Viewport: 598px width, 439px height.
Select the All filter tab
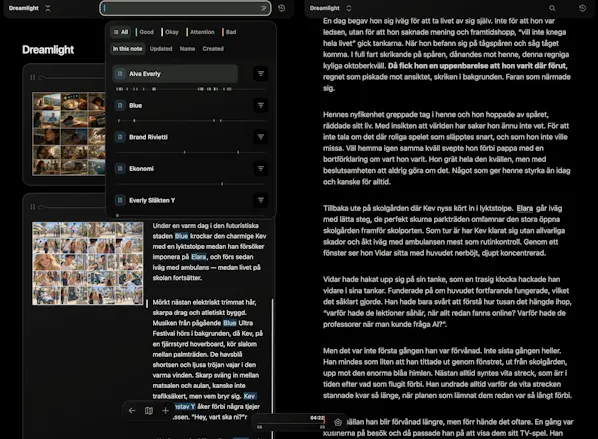[x=121, y=32]
